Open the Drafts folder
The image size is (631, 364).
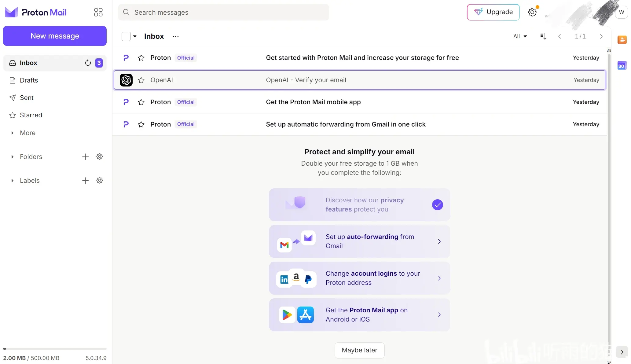pos(55,80)
